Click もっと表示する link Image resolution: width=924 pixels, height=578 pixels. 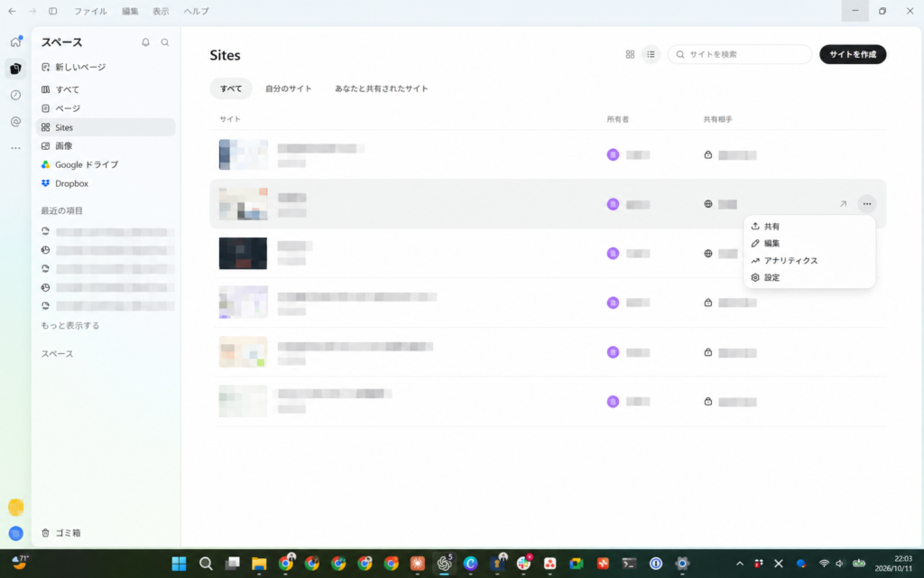pyautogui.click(x=70, y=325)
